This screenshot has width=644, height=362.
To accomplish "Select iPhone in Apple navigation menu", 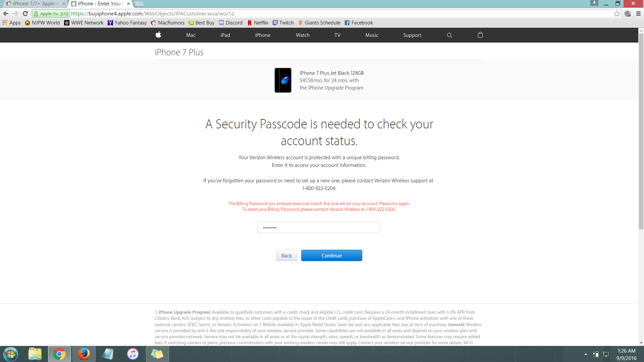I will click(263, 35).
